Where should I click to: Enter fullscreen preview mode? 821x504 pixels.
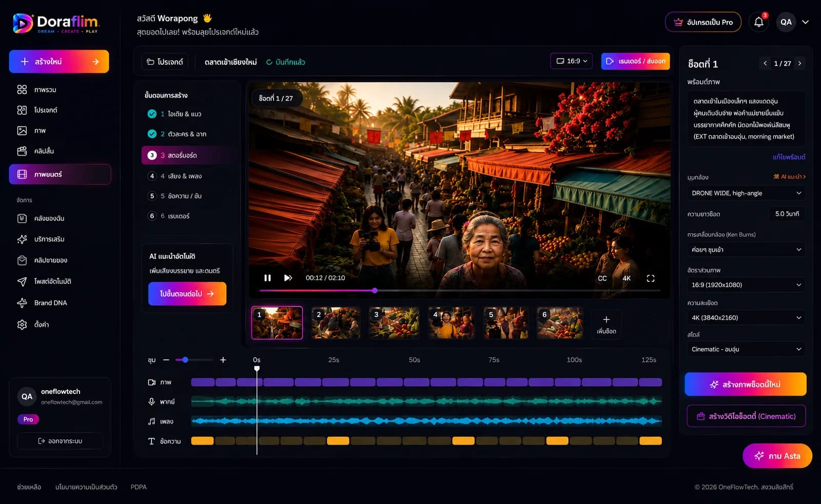click(x=651, y=278)
